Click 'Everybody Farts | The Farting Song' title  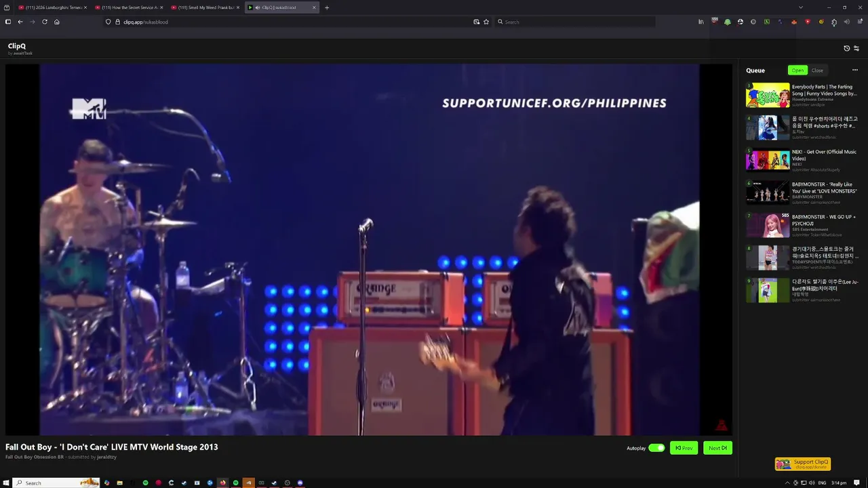point(825,90)
